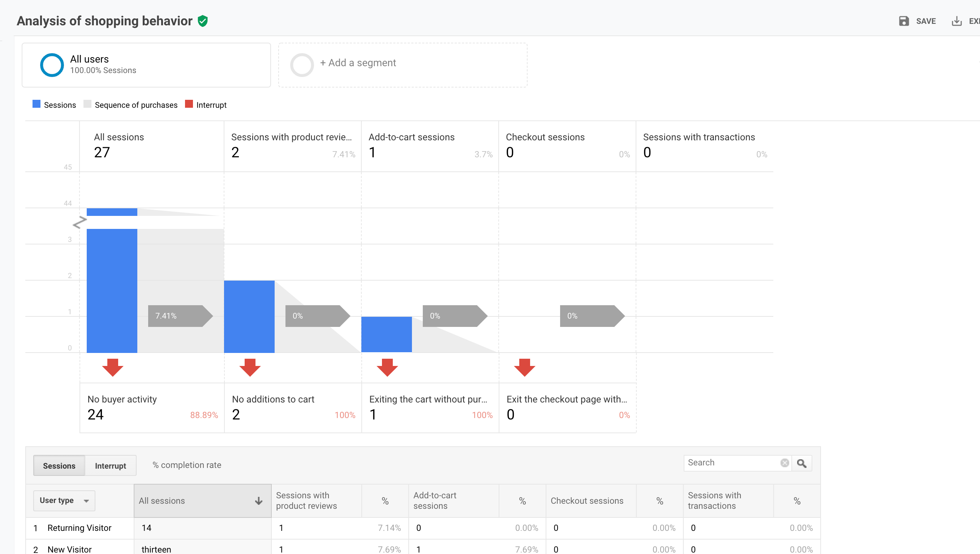Click the blue Sessions legend swatch

pos(36,104)
